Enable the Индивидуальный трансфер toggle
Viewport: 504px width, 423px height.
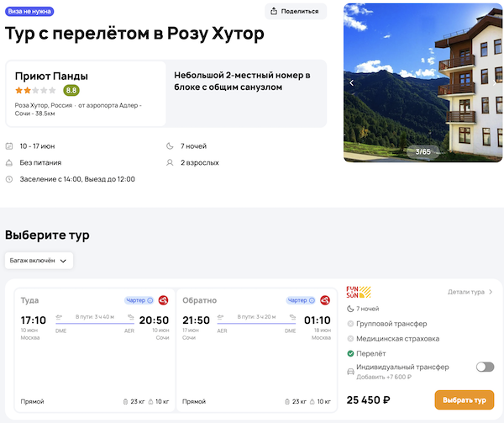[x=484, y=367]
